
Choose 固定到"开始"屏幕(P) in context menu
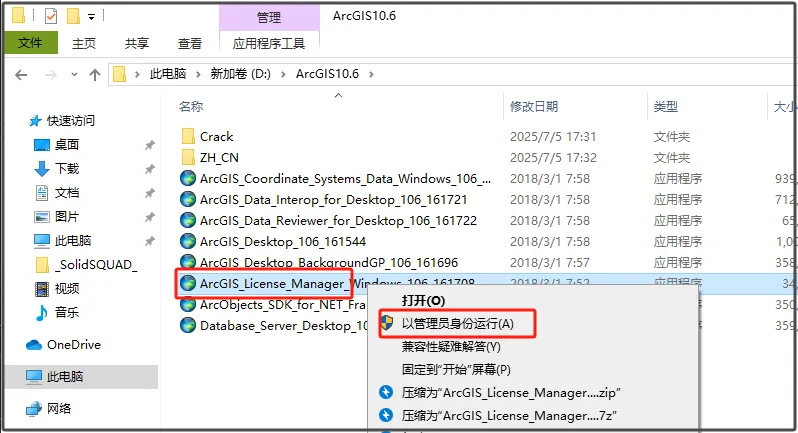(456, 369)
